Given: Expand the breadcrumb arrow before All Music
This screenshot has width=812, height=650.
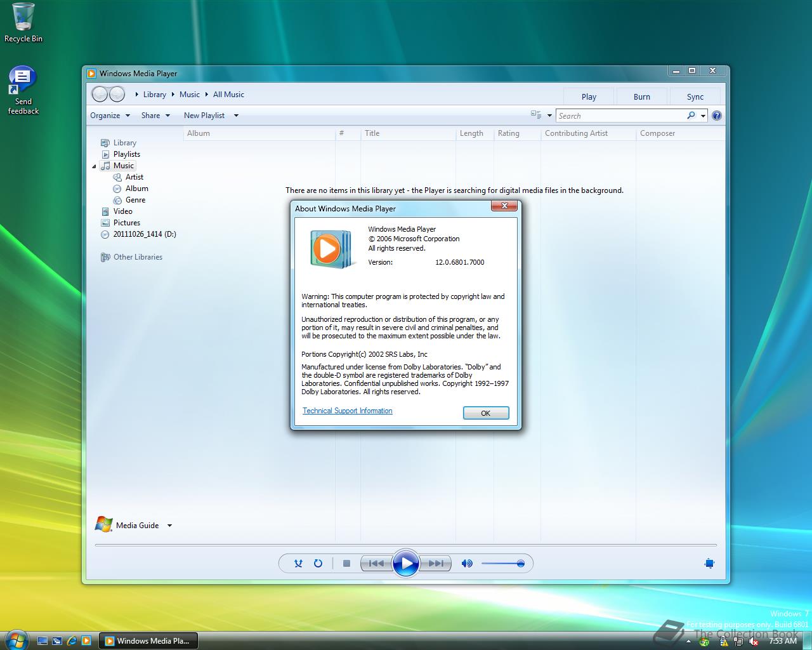Looking at the screenshot, I should (207, 95).
